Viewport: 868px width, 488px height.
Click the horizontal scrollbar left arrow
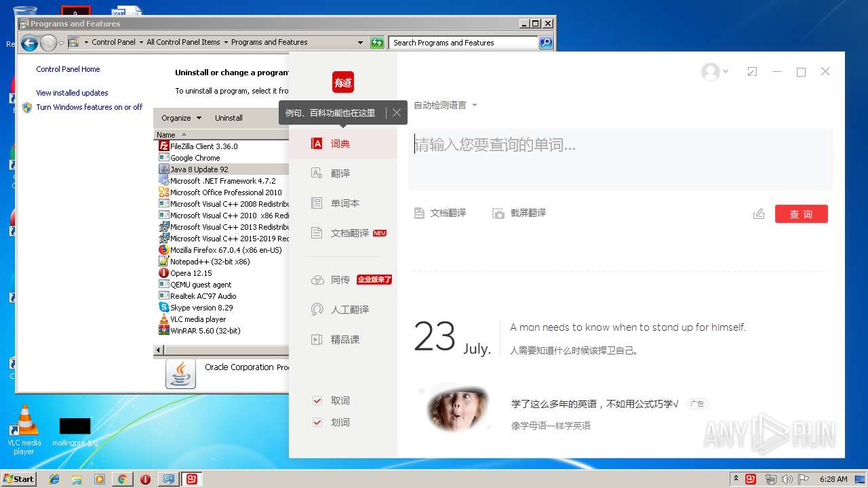(159, 350)
